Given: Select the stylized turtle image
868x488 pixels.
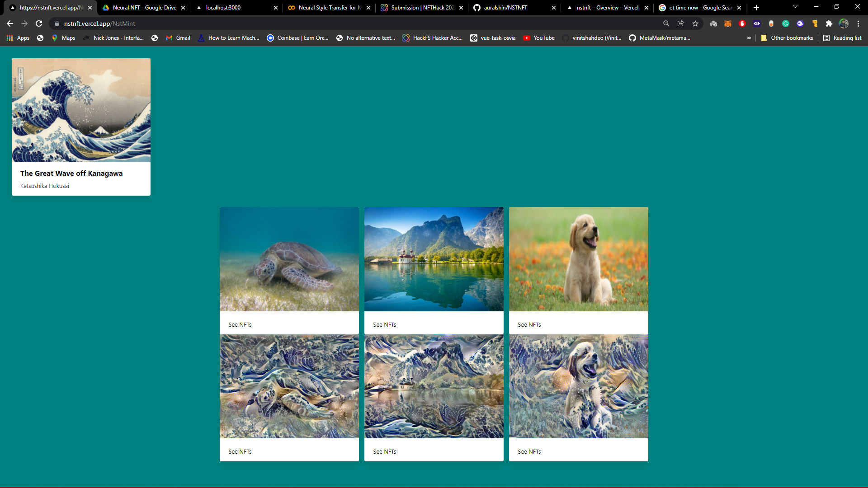Looking at the screenshot, I should 289,386.
